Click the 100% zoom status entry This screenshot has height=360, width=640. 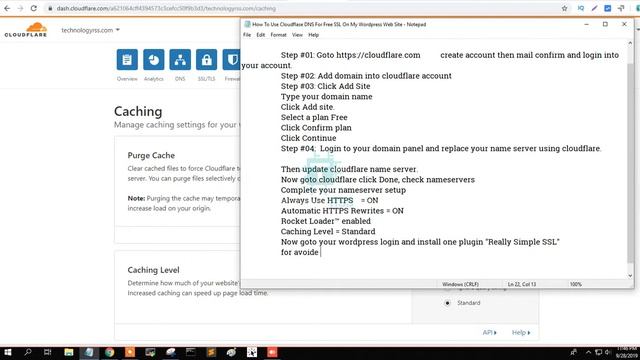click(576, 284)
